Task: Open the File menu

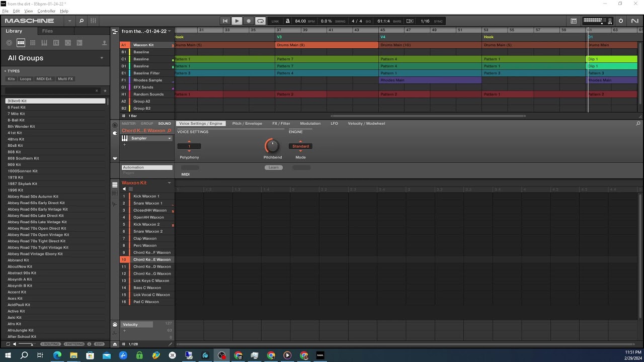Action: point(6,11)
